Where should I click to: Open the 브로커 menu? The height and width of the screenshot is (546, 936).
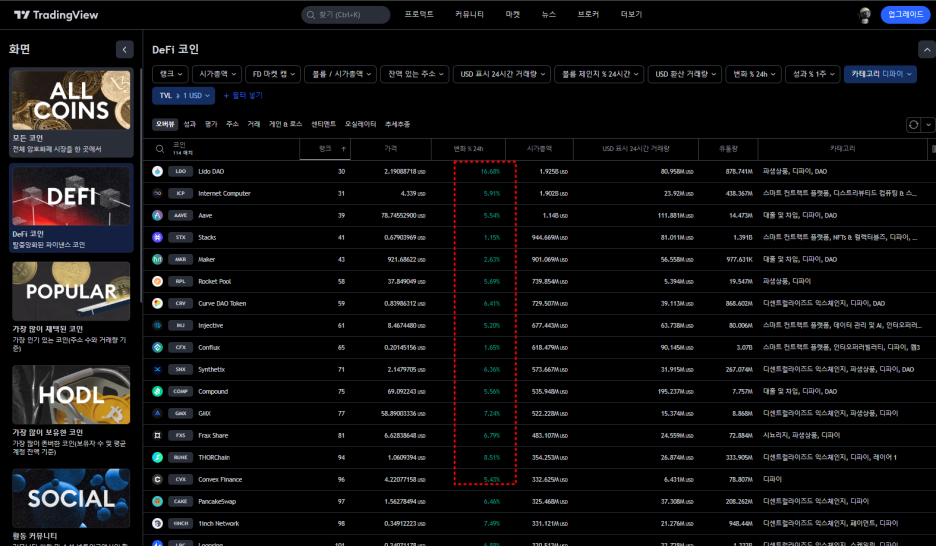[588, 14]
